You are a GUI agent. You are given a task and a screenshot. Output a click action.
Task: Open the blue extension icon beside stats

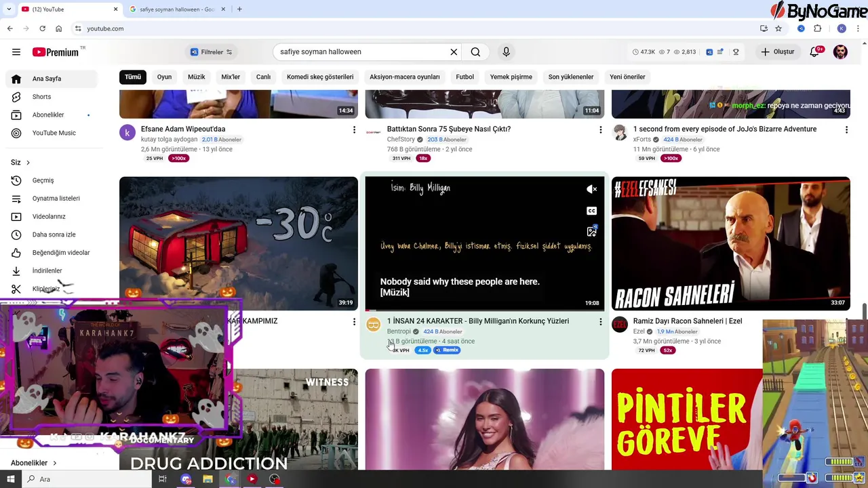(709, 52)
